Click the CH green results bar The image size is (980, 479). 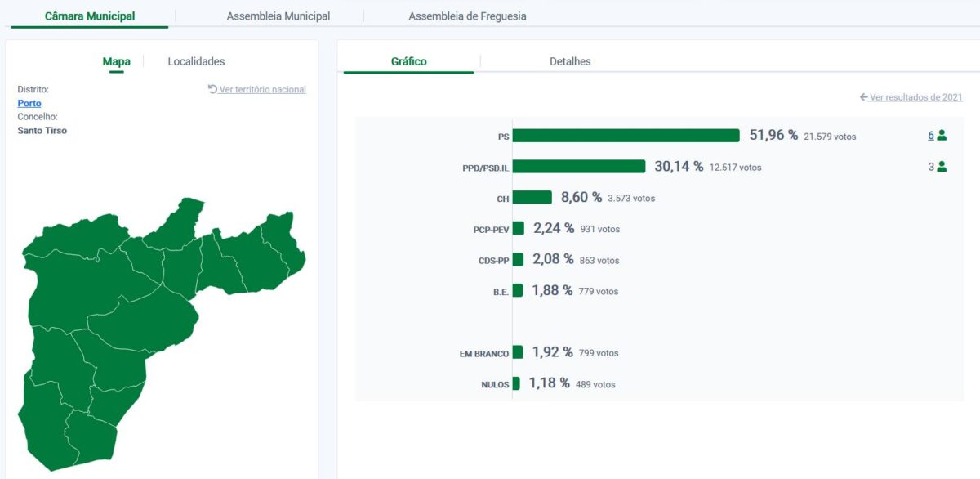coord(532,198)
